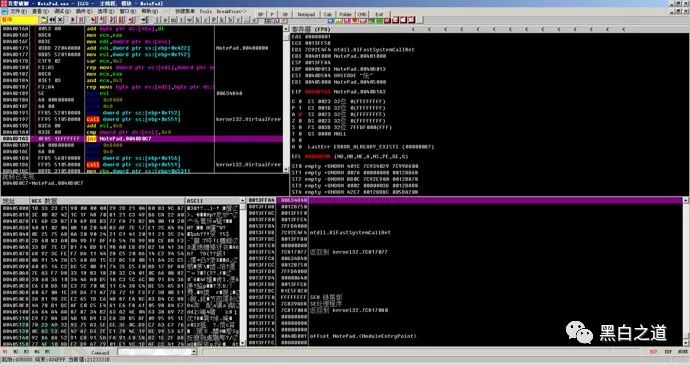Click the Calc button
Screen dimensions: 690x365
pos(327,15)
